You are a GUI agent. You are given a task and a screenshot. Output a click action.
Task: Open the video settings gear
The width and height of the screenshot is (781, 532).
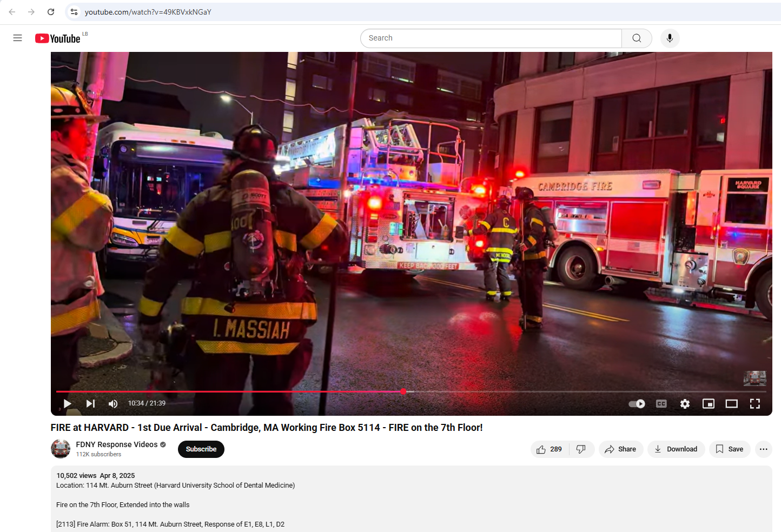pos(685,404)
